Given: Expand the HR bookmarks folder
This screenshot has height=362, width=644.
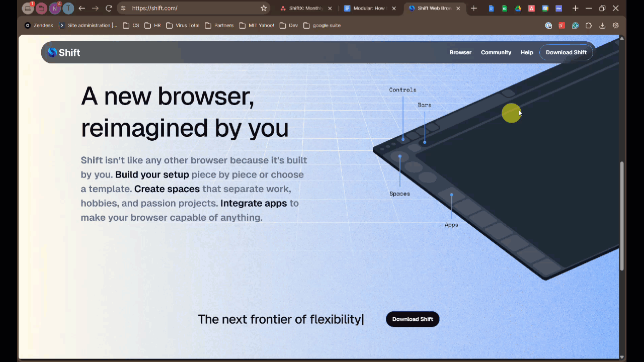Looking at the screenshot, I should (x=152, y=25).
